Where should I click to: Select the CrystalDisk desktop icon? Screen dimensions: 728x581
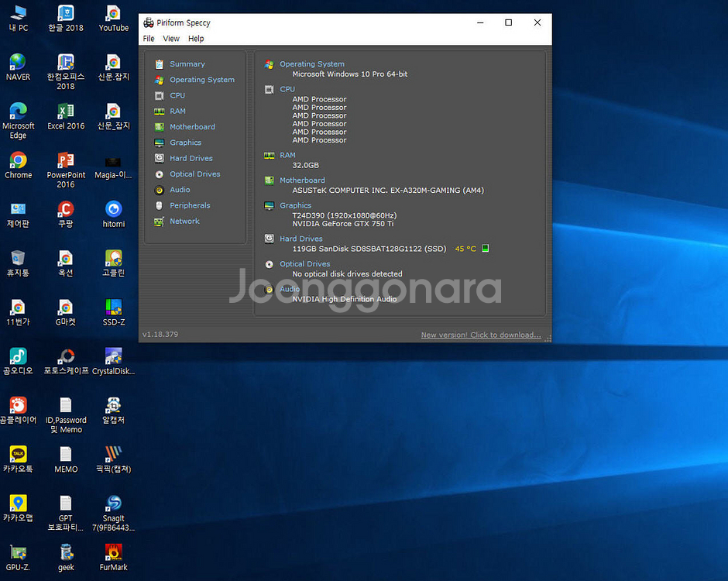click(114, 362)
